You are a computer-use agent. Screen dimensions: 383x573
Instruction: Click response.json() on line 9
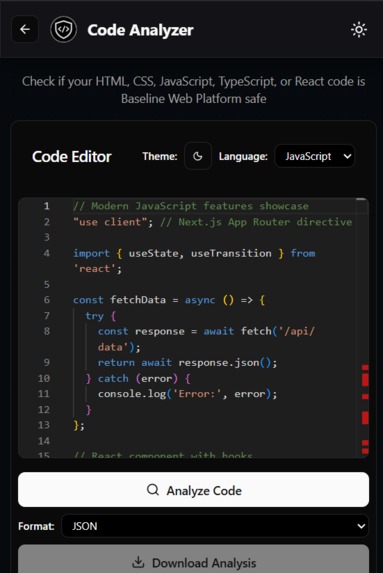coord(224,363)
